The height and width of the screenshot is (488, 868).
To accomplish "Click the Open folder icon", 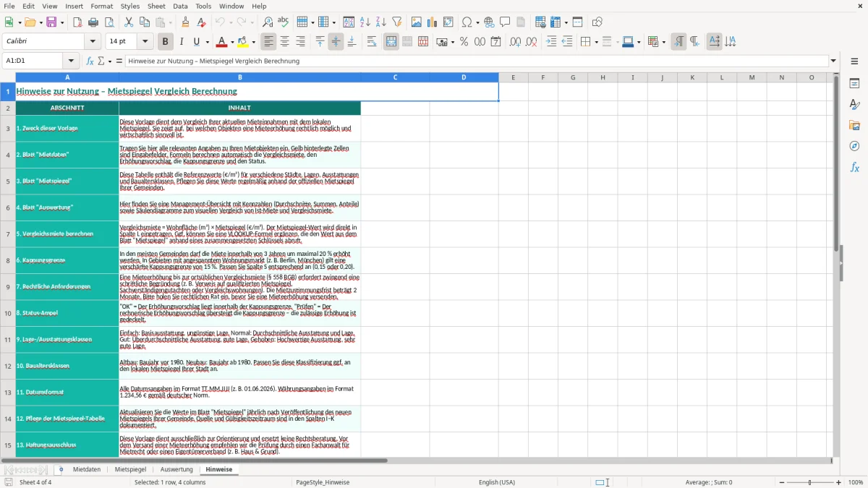I will click(x=29, y=22).
